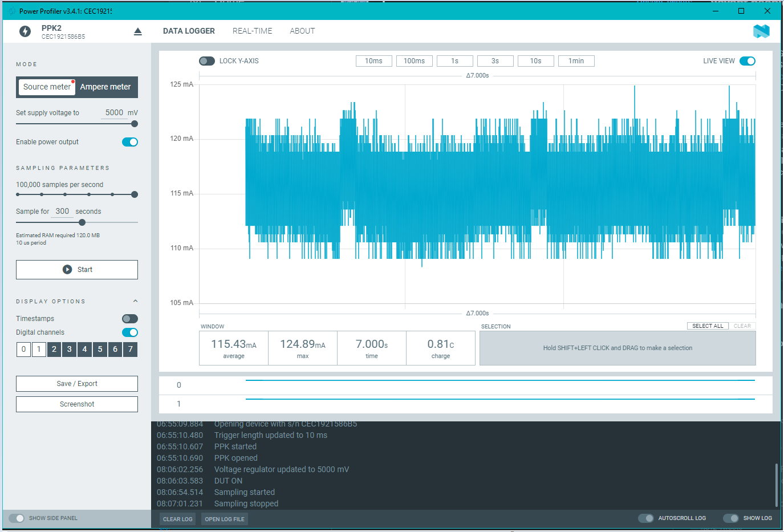Viewport: 784px width, 532px height.
Task: Click the log panel scrollbar
Action: [x=777, y=485]
